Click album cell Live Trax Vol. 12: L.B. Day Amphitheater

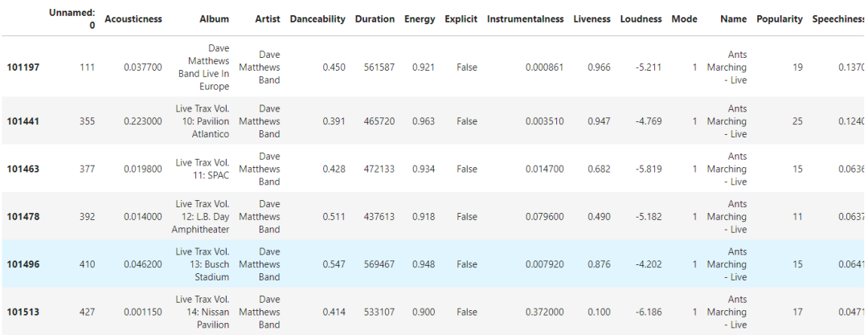(x=200, y=216)
